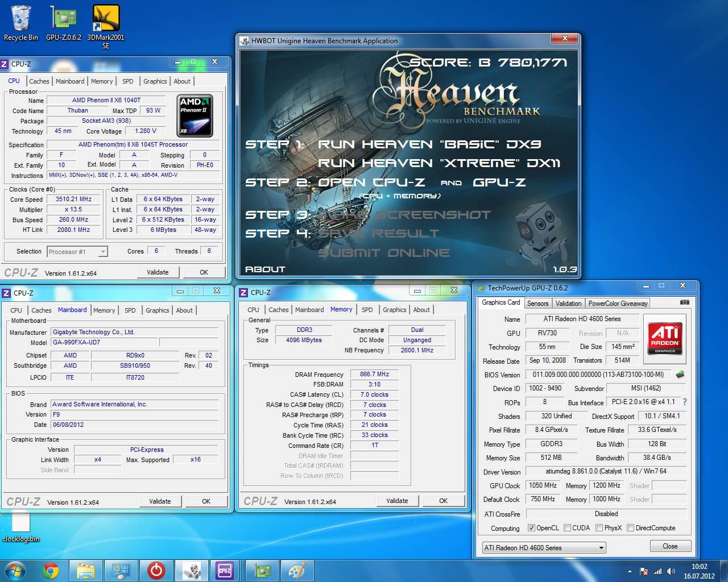728x582 pixels.
Task: Switch to the Heaven benchmark robot taskbar icon
Action: click(x=192, y=570)
